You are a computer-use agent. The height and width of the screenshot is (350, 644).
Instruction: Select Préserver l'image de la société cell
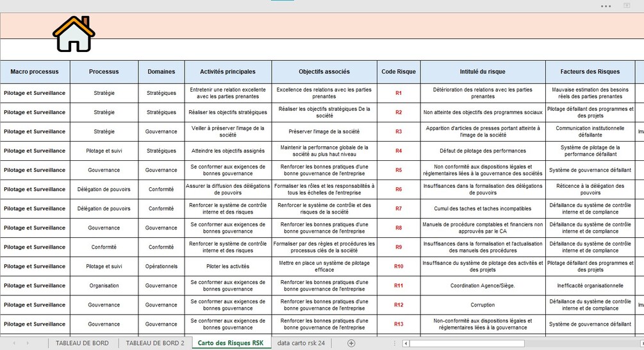pos(324,131)
